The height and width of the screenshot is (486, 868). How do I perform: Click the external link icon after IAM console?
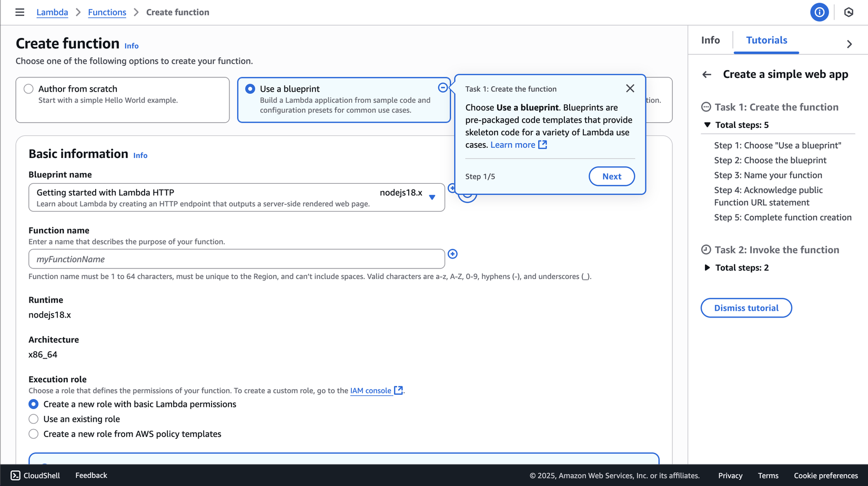(x=399, y=390)
